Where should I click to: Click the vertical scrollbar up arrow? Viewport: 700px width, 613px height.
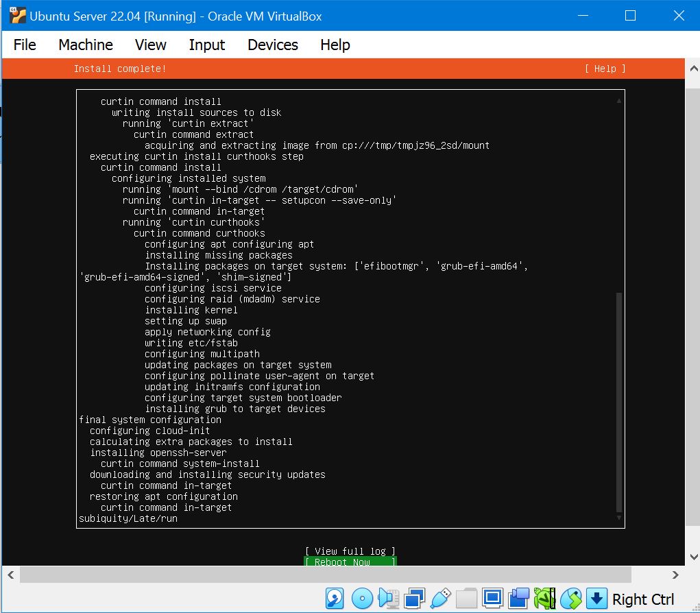[x=693, y=69]
